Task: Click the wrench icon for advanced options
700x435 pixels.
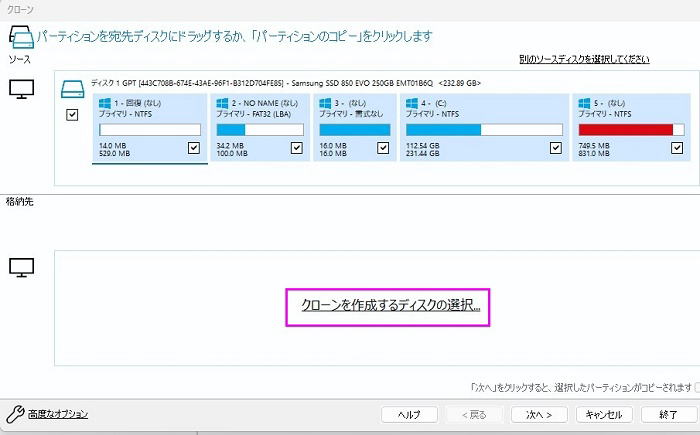Action: coord(13,413)
